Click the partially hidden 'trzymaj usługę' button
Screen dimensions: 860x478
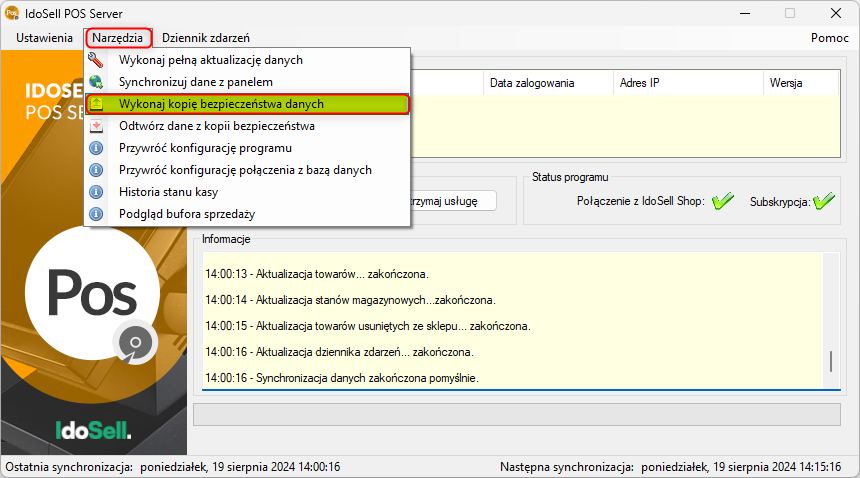click(x=454, y=201)
